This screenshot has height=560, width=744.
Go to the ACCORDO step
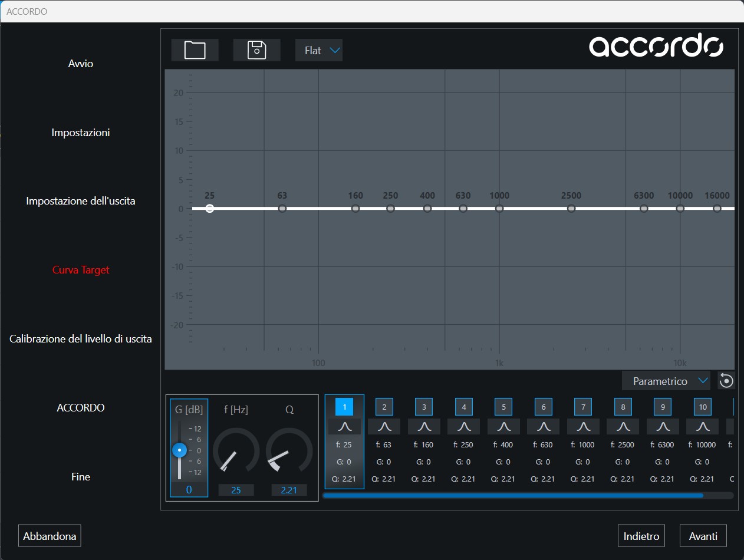(81, 408)
